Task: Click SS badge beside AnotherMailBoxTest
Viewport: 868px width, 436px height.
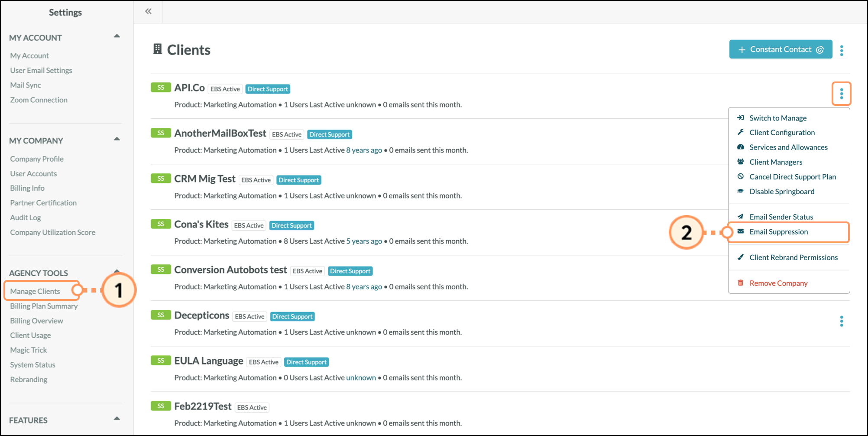Action: point(161,133)
